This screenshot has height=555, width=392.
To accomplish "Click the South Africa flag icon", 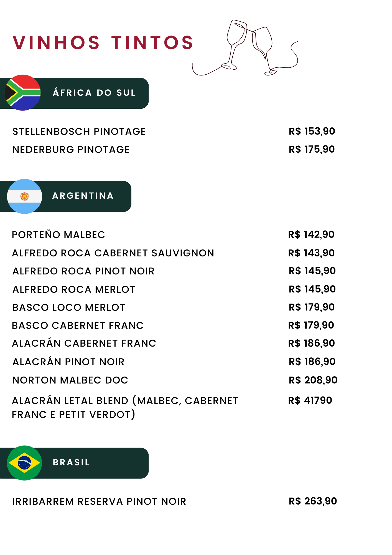I will pyautogui.click(x=23, y=93).
